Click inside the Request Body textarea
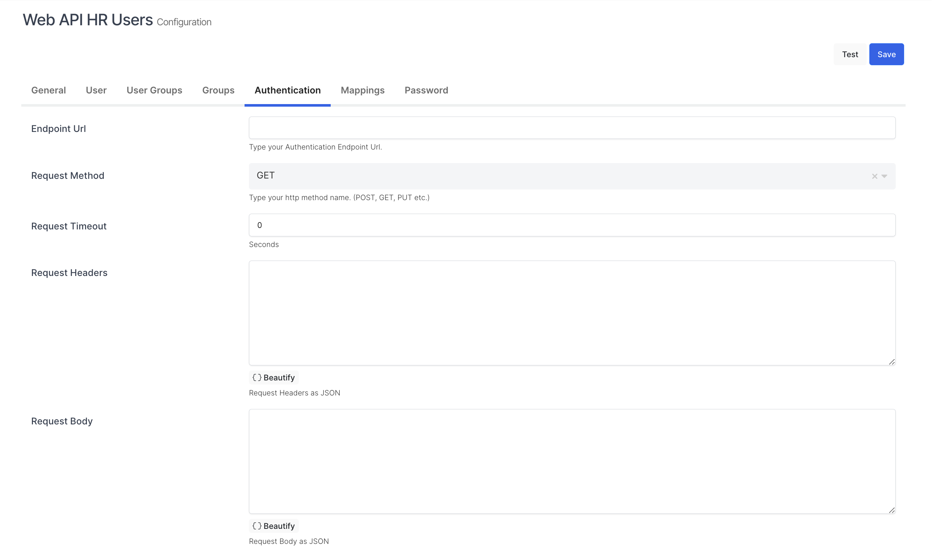The width and height of the screenshot is (932, 560). (572, 461)
